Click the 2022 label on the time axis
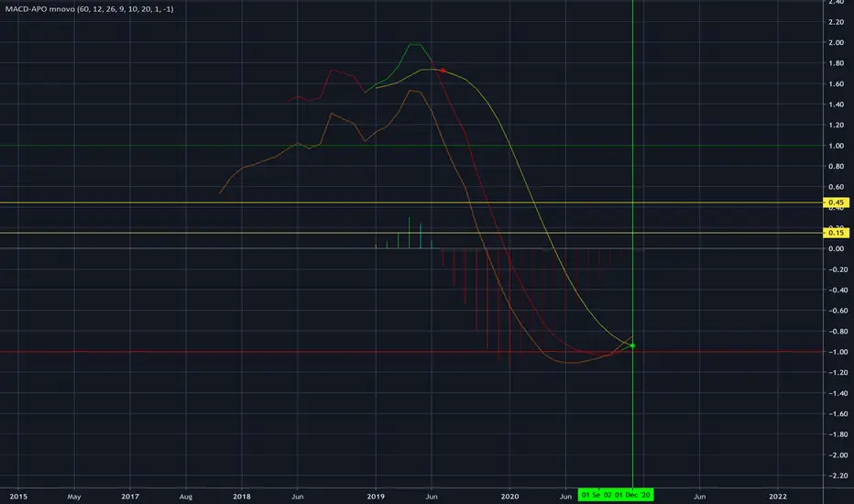The height and width of the screenshot is (504, 854). (x=778, y=497)
